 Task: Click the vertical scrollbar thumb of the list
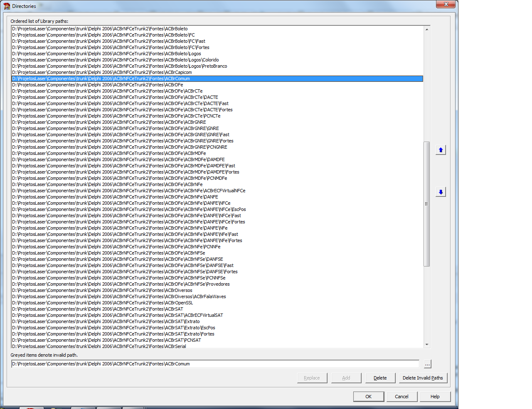point(426,204)
